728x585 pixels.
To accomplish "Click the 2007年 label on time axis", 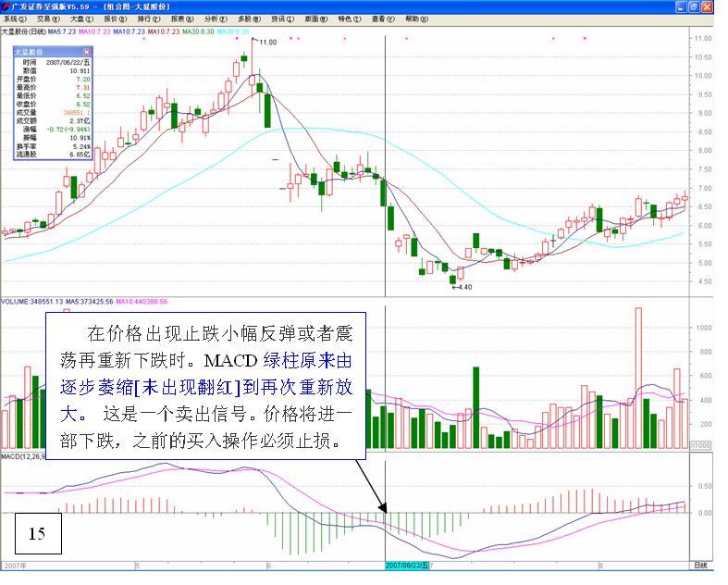I will [16, 566].
